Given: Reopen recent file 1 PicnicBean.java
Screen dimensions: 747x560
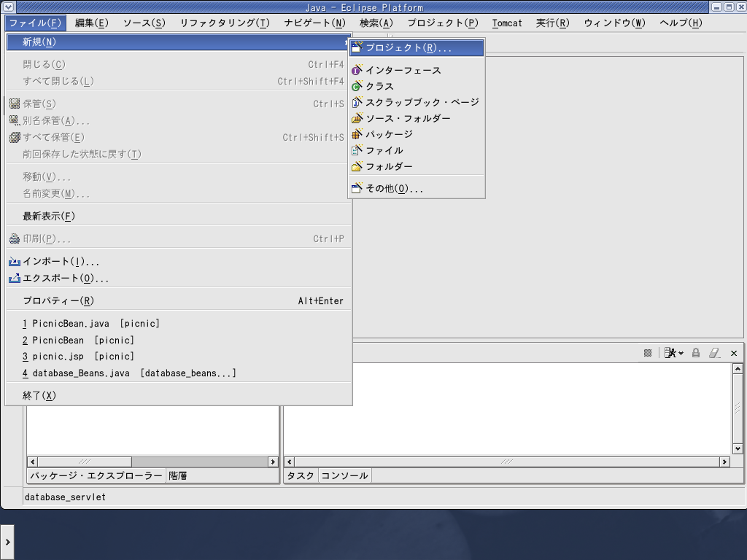Looking at the screenshot, I should click(x=179, y=324).
